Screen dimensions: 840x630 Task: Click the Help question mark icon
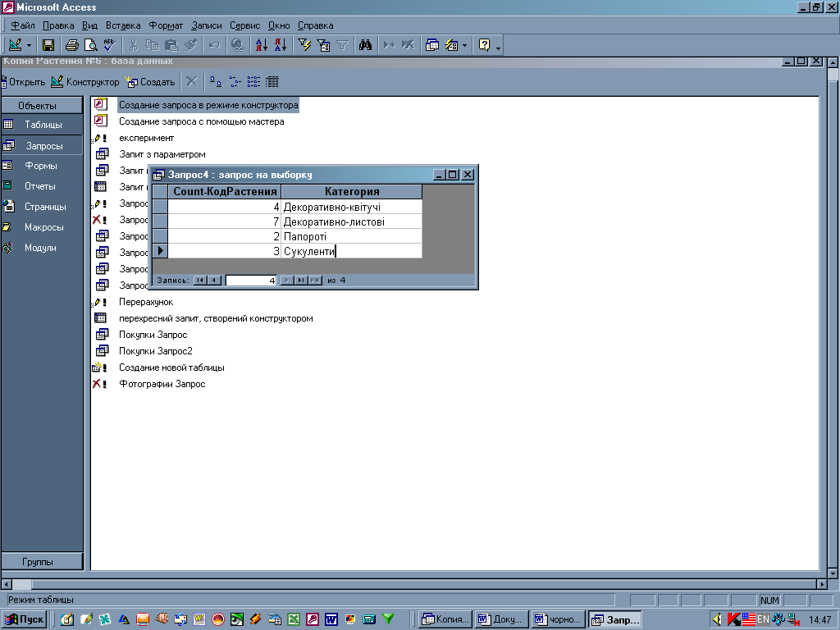coord(484,45)
